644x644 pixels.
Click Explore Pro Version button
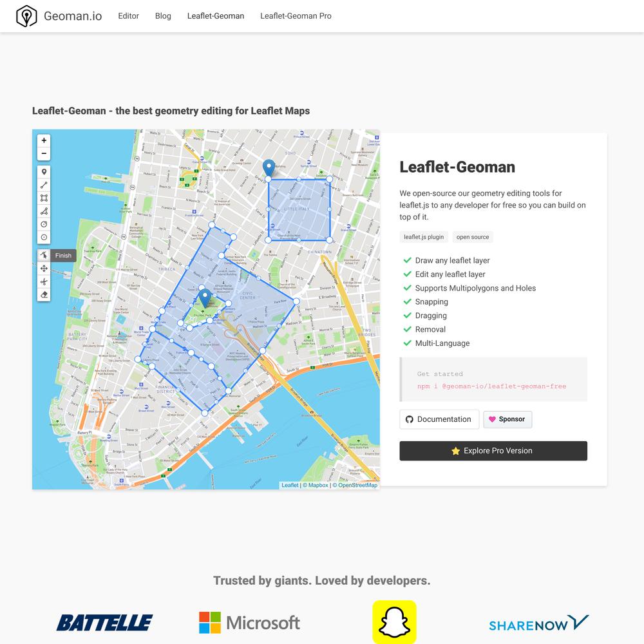pyautogui.click(x=493, y=451)
